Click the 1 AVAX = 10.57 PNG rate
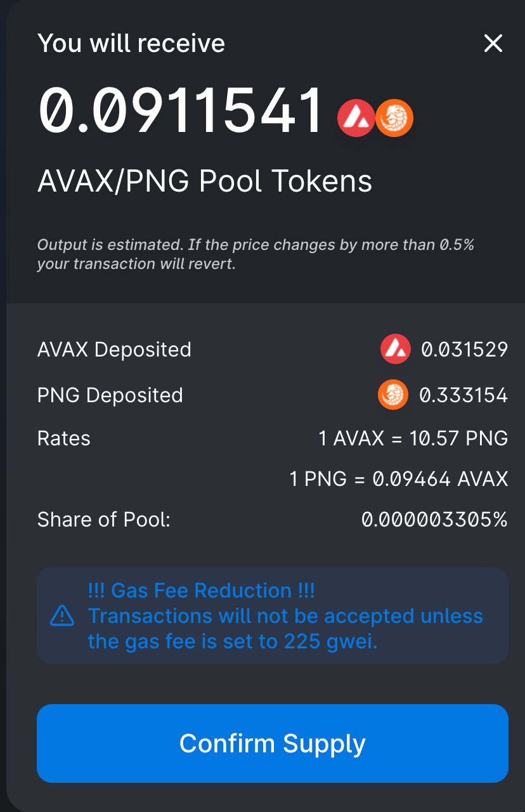Viewport: 525px width, 812px height. pyautogui.click(x=413, y=438)
